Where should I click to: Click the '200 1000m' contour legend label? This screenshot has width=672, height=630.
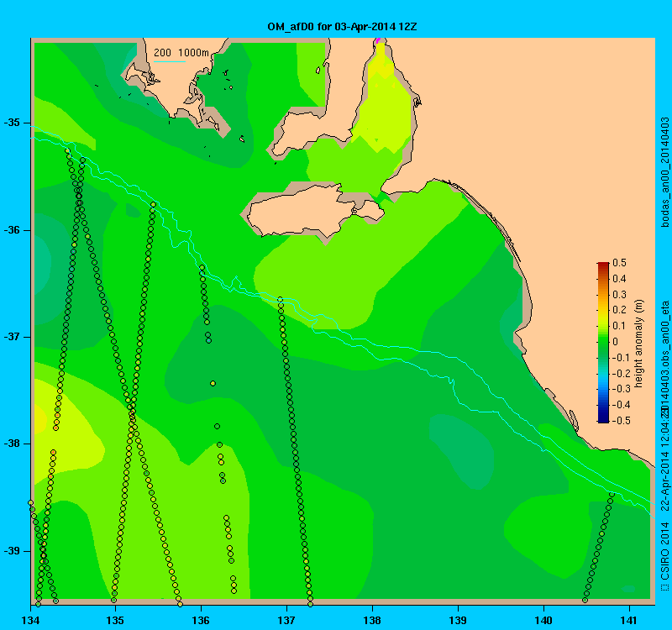(x=181, y=53)
